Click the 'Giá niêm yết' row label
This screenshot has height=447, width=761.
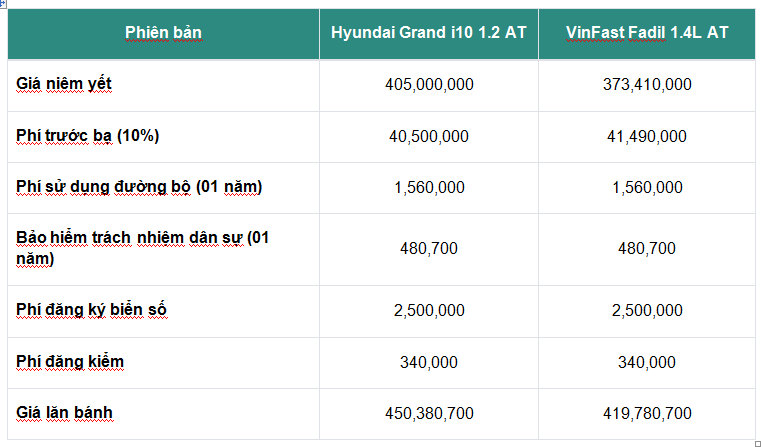tap(64, 85)
